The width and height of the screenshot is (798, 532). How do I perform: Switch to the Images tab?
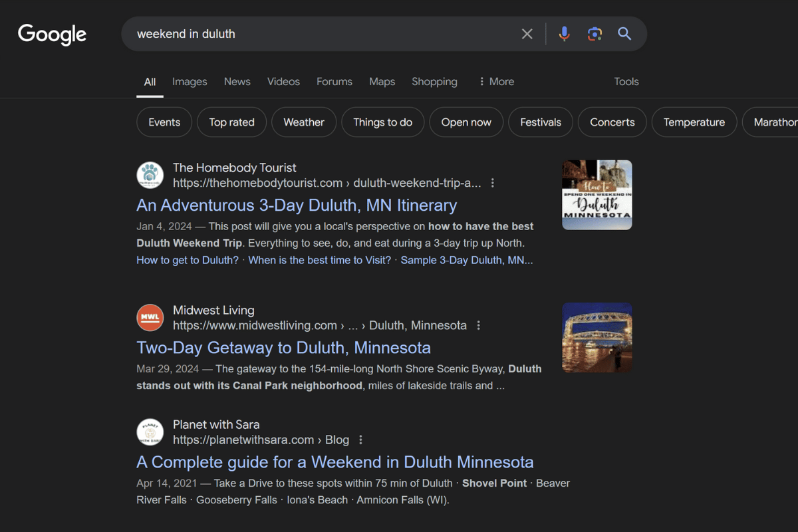tap(190, 82)
